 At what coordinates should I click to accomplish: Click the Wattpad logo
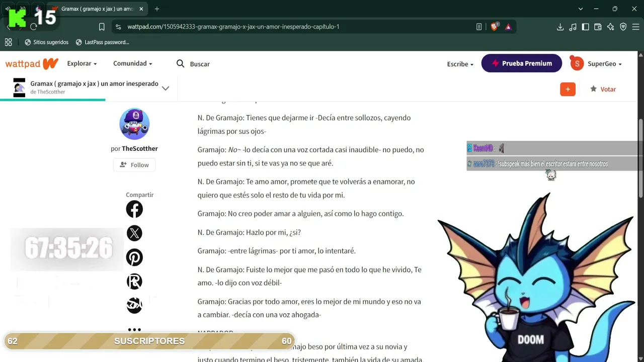(x=32, y=64)
